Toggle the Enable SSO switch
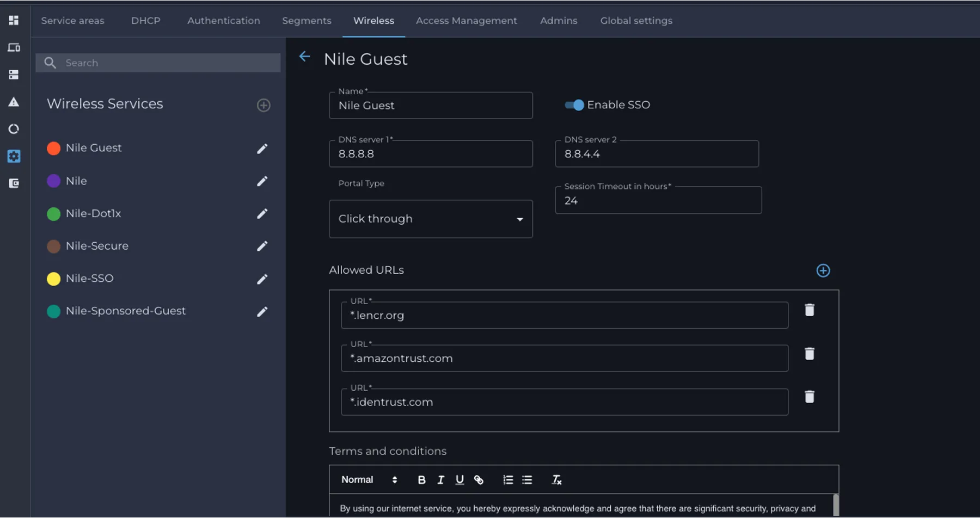Screen dimensions: 980x518 point(574,105)
